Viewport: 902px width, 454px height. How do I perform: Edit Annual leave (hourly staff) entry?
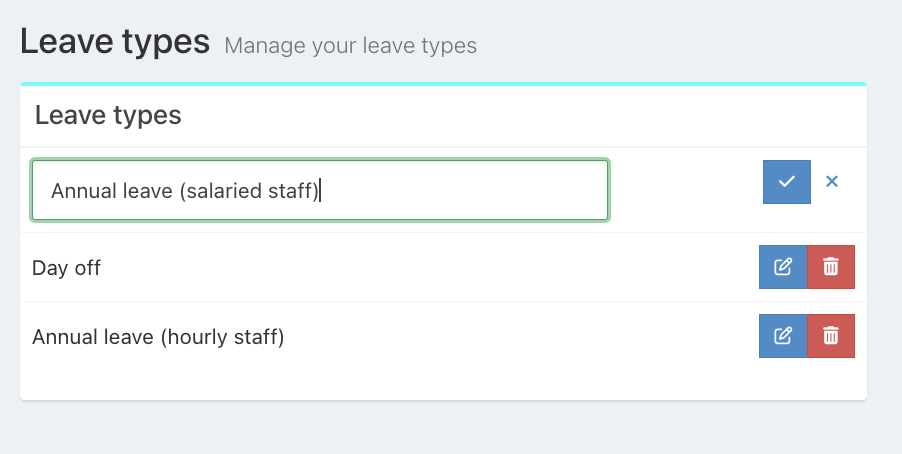783,336
